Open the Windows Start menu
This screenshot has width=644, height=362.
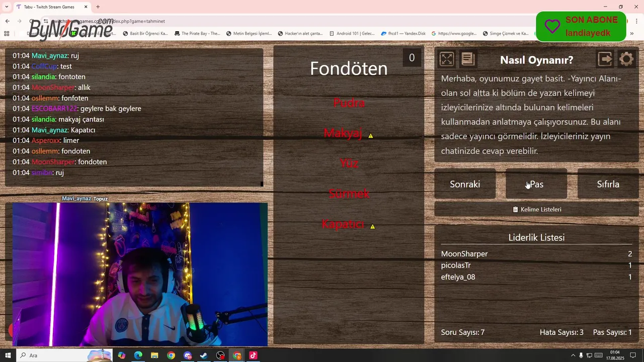pyautogui.click(x=8, y=355)
